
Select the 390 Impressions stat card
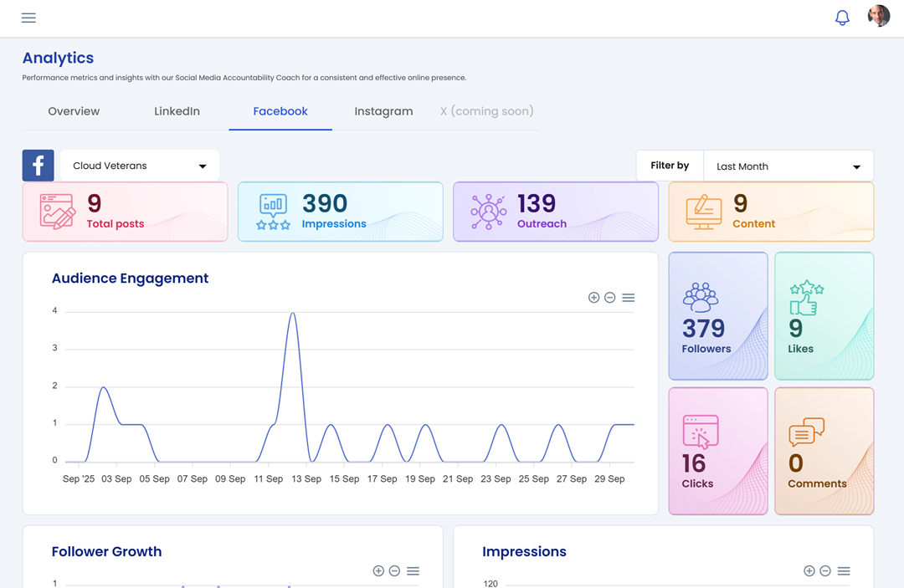pos(340,212)
